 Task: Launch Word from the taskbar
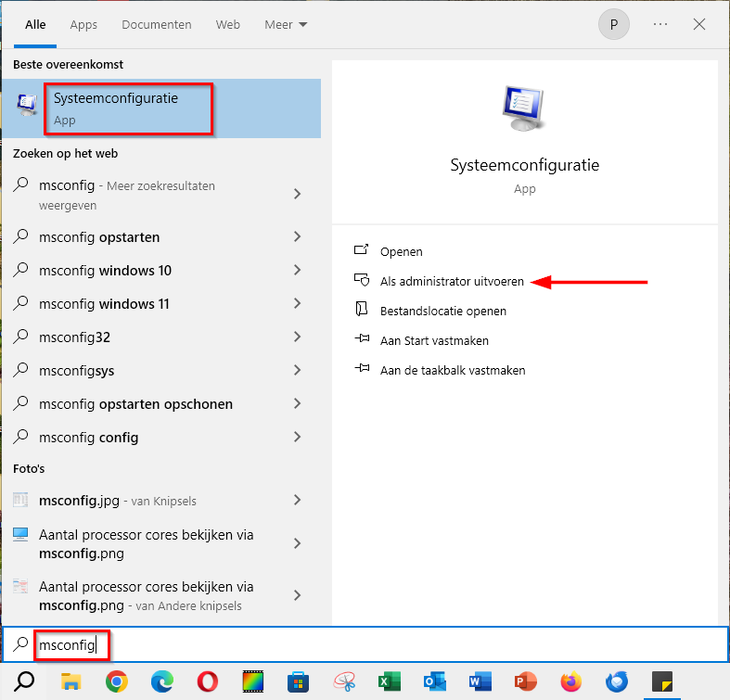point(480,682)
